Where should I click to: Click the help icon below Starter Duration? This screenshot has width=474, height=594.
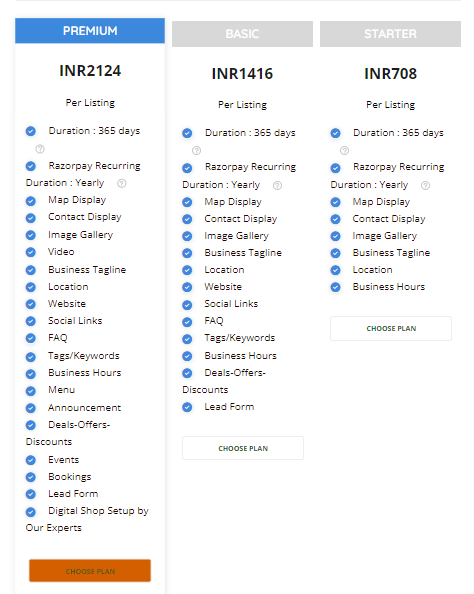point(344,150)
